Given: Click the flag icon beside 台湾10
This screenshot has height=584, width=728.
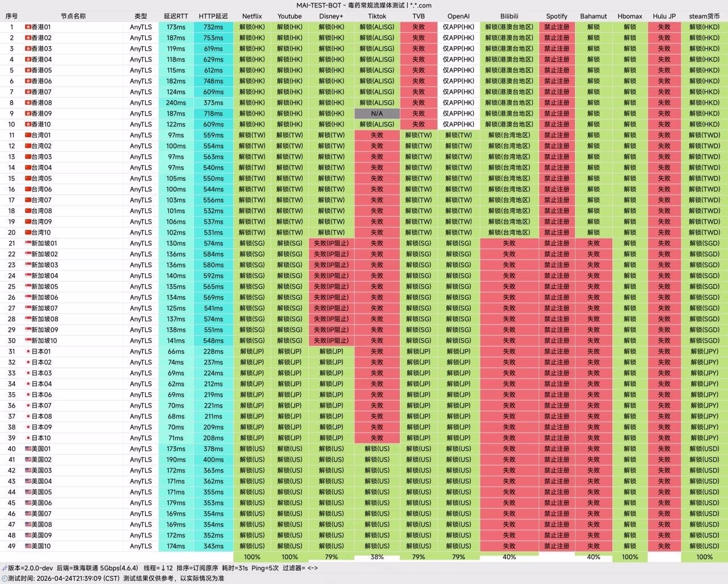Looking at the screenshot, I should pos(28,232).
